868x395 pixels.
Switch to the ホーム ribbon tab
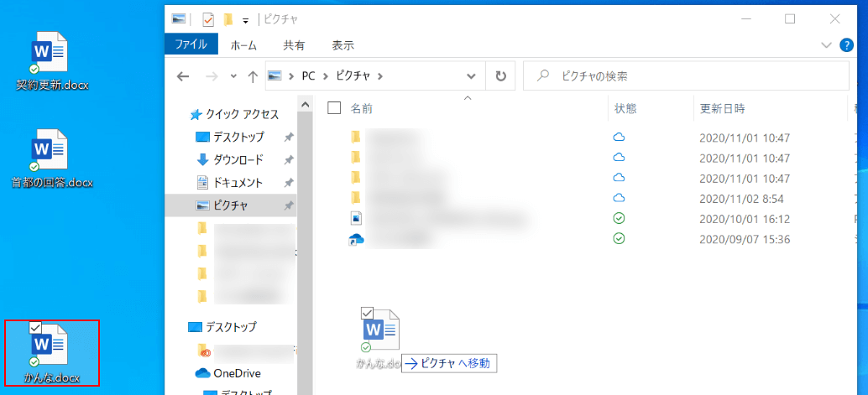point(243,45)
